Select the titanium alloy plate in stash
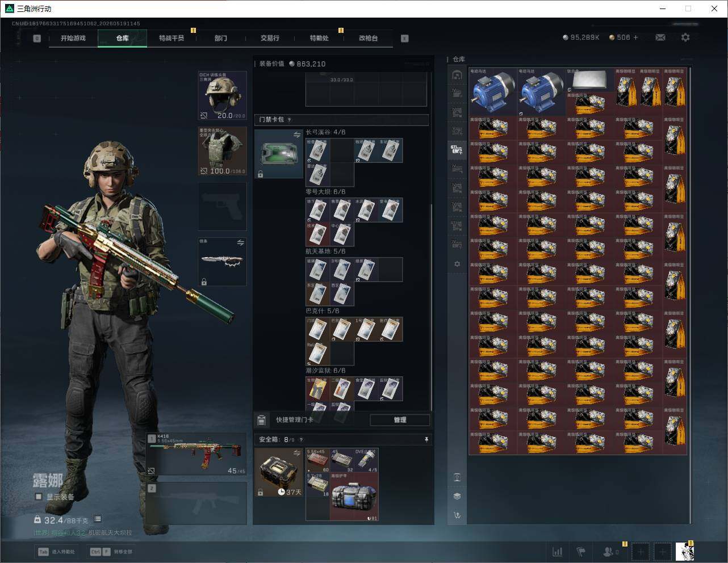 [x=589, y=80]
